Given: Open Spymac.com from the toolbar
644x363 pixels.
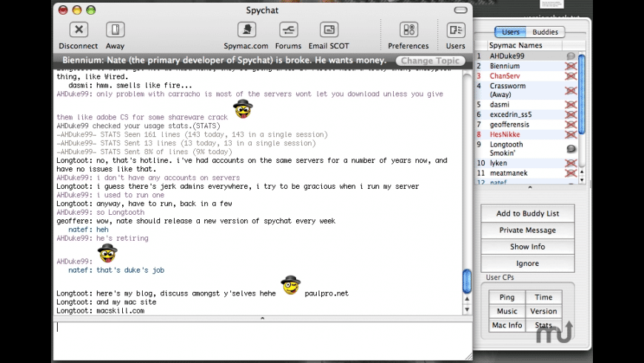Looking at the screenshot, I should click(x=246, y=30).
